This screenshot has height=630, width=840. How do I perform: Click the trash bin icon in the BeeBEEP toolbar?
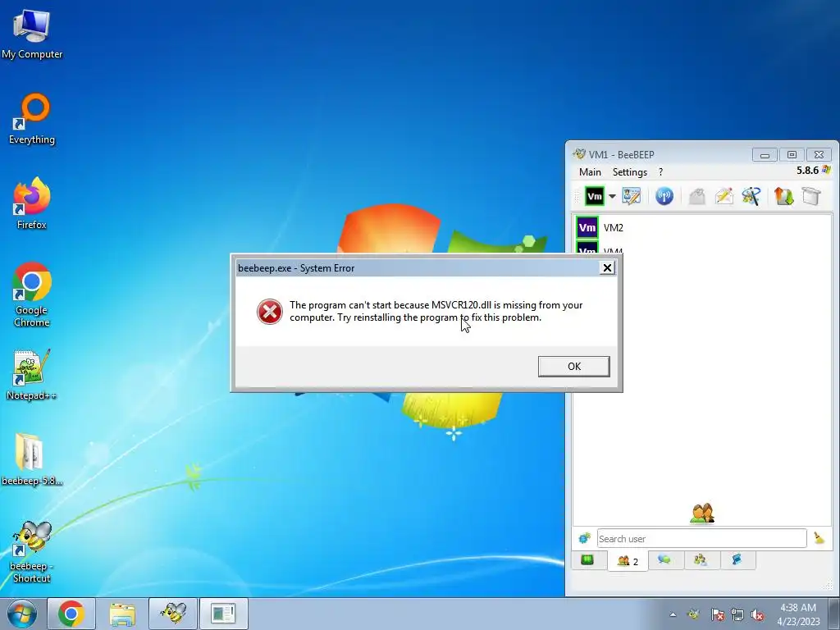coord(811,196)
